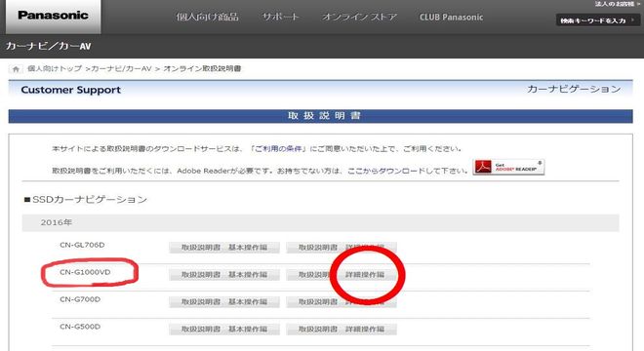Open CN-GL706D 詳細操作編 manual
The width and height of the screenshot is (644, 351).
pos(342,248)
